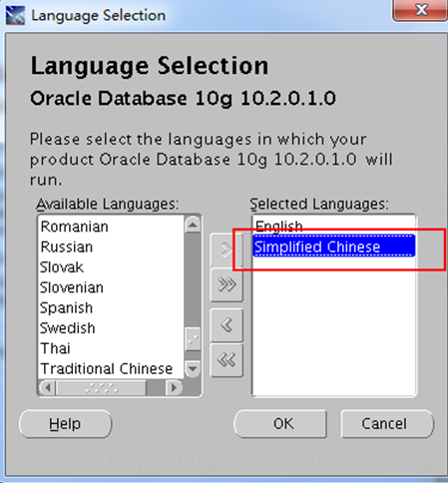Click the left arrow of horizontal scrollbar
This screenshot has width=448, height=483.
[48, 387]
